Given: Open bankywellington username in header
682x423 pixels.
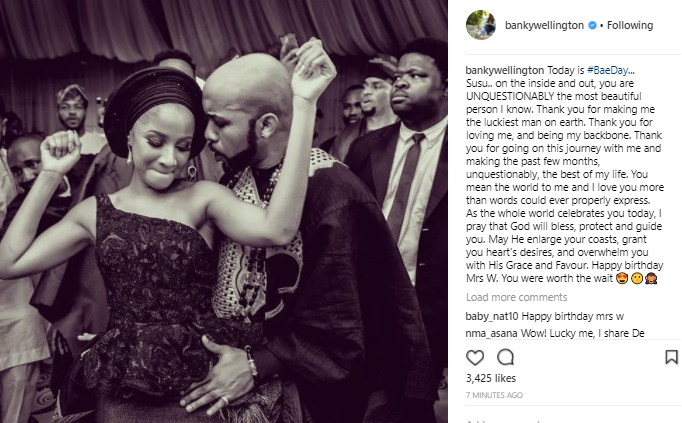Looking at the screenshot, I should pos(544,26).
